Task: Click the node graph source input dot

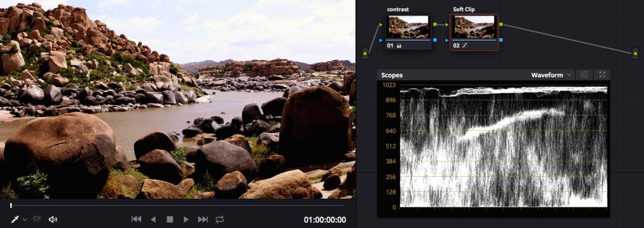Action: click(365, 53)
